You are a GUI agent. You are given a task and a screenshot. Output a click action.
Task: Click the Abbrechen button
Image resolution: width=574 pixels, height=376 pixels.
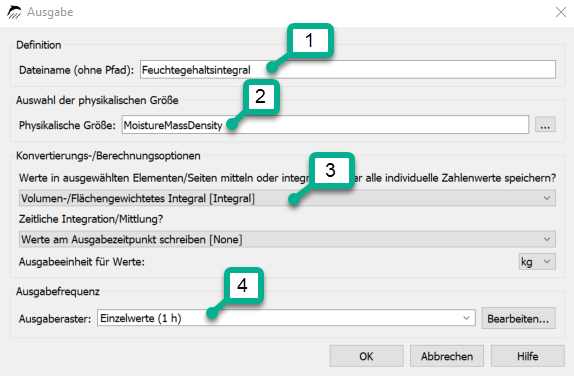pyautogui.click(x=447, y=356)
